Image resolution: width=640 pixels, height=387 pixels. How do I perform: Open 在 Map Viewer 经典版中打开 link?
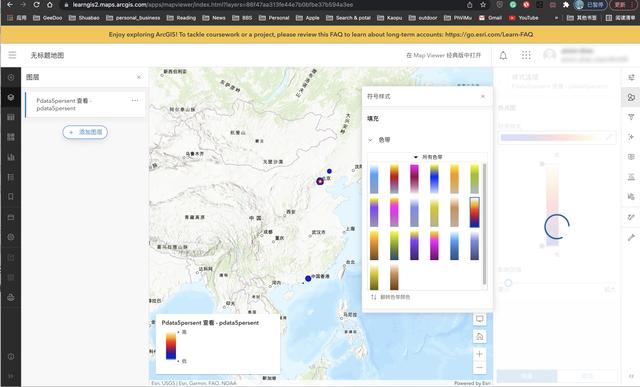click(x=444, y=55)
